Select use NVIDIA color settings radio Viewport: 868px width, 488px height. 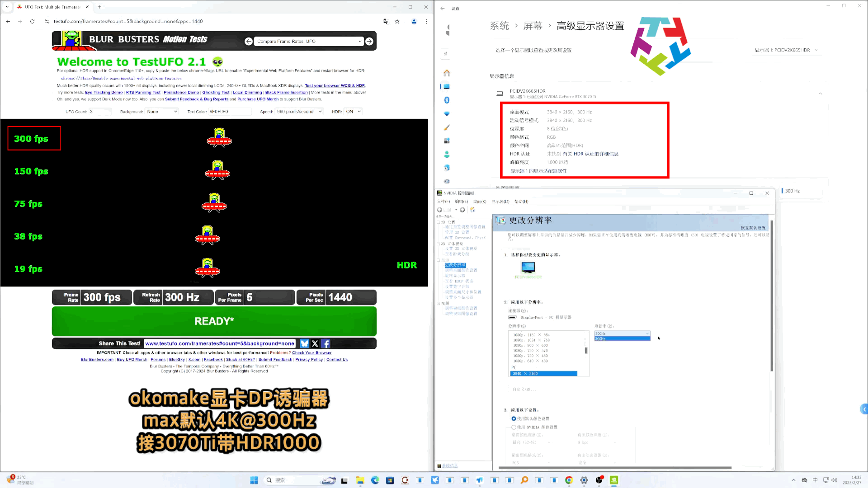[514, 427]
